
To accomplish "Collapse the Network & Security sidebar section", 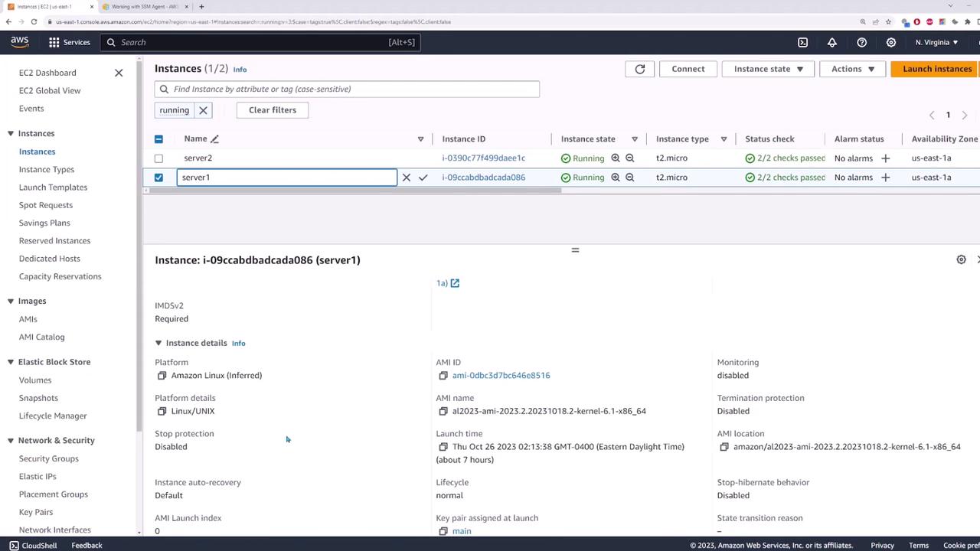I will [11, 441].
